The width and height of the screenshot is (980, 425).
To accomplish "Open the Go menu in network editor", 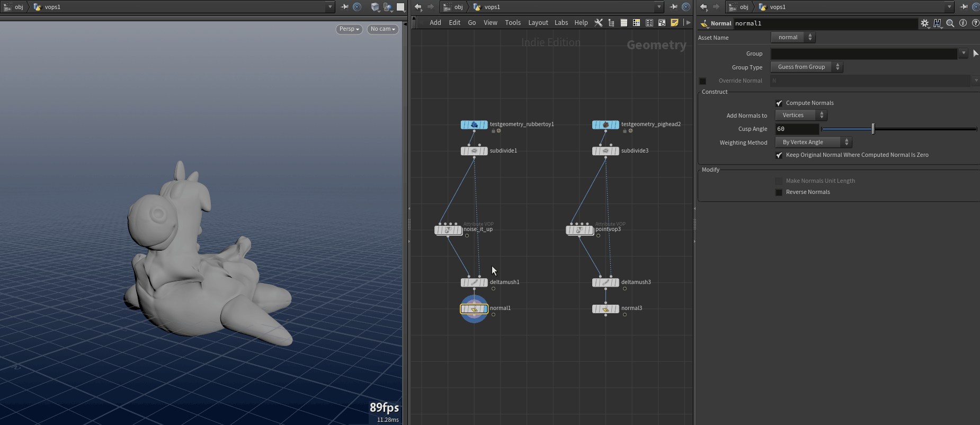I will tap(472, 23).
